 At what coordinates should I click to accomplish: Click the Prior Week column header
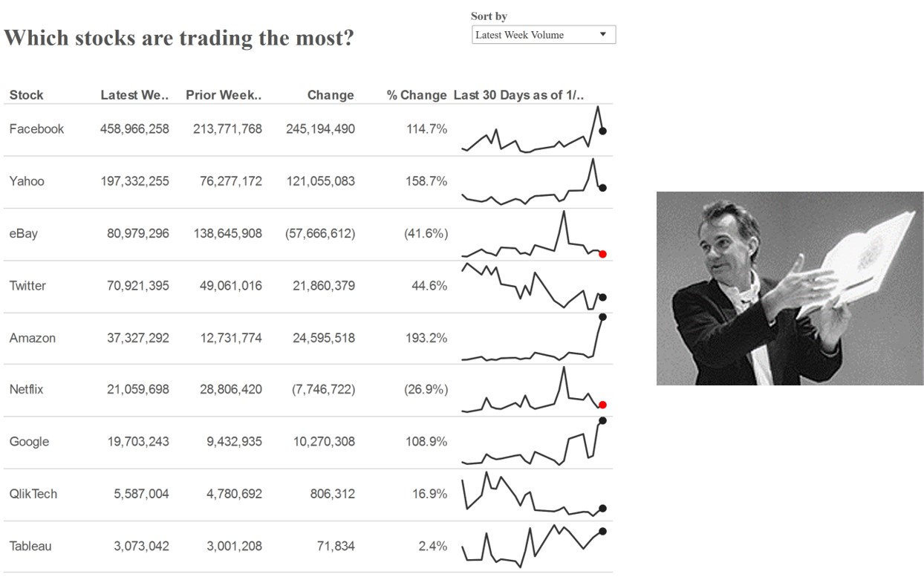[x=223, y=95]
